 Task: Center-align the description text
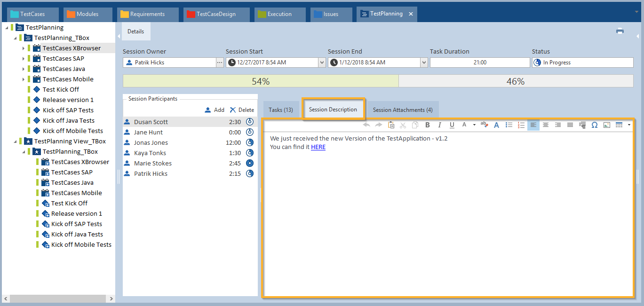click(x=546, y=125)
